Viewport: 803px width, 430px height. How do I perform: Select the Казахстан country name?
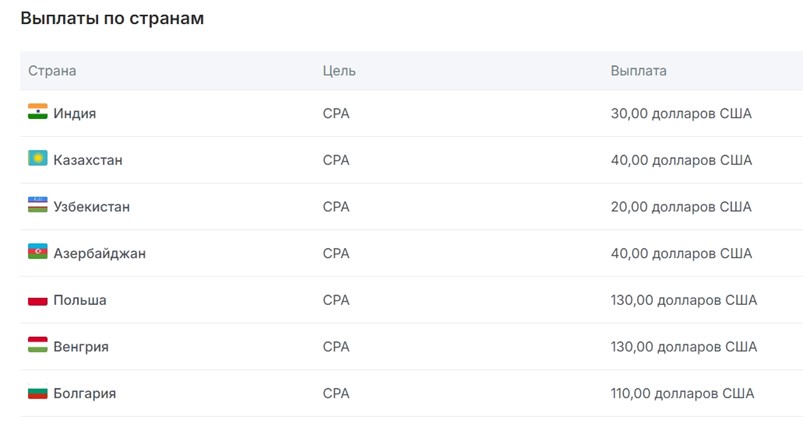pyautogui.click(x=88, y=160)
